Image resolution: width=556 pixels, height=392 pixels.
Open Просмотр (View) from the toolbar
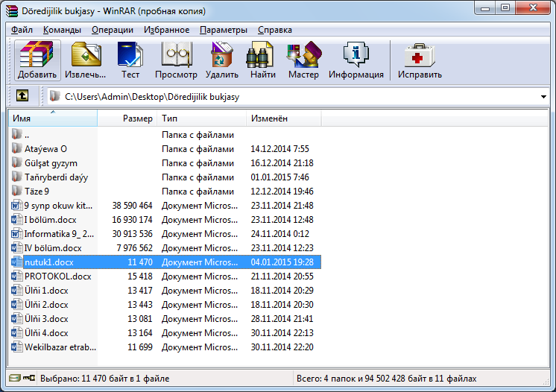tap(176, 60)
